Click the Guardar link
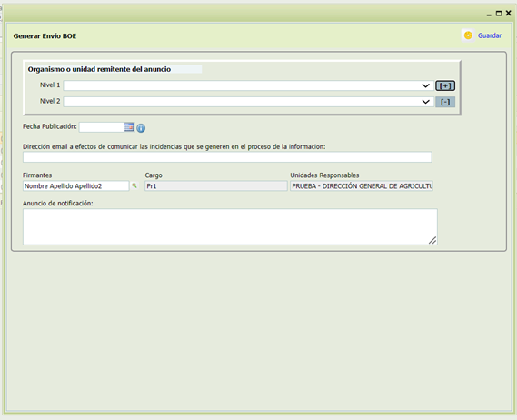The image size is (517, 420). (490, 35)
